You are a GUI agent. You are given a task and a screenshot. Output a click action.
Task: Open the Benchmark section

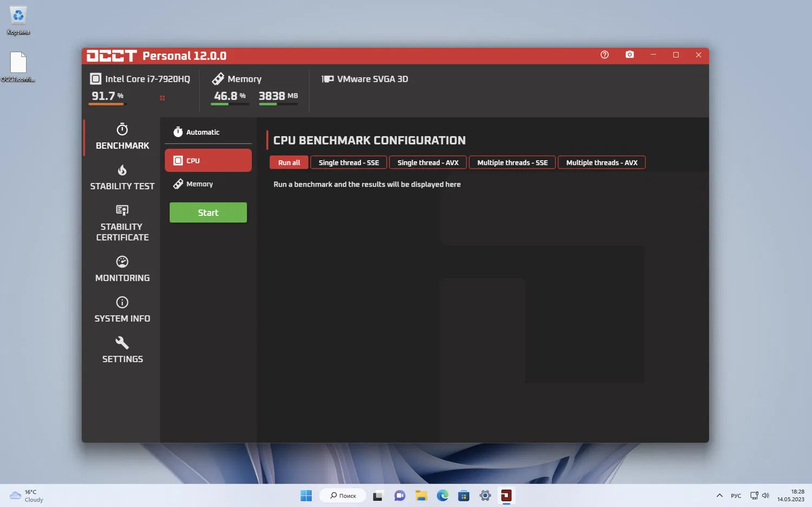(122, 137)
